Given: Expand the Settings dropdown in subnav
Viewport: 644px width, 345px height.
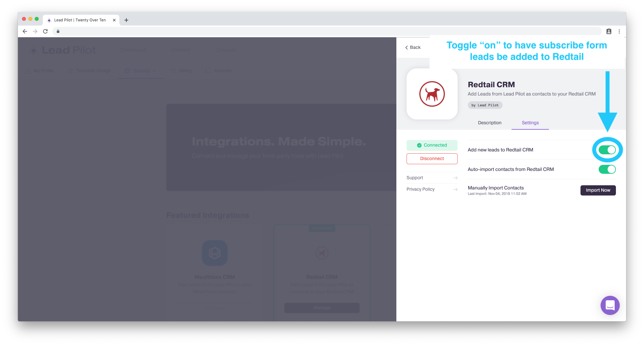Looking at the screenshot, I should [140, 71].
